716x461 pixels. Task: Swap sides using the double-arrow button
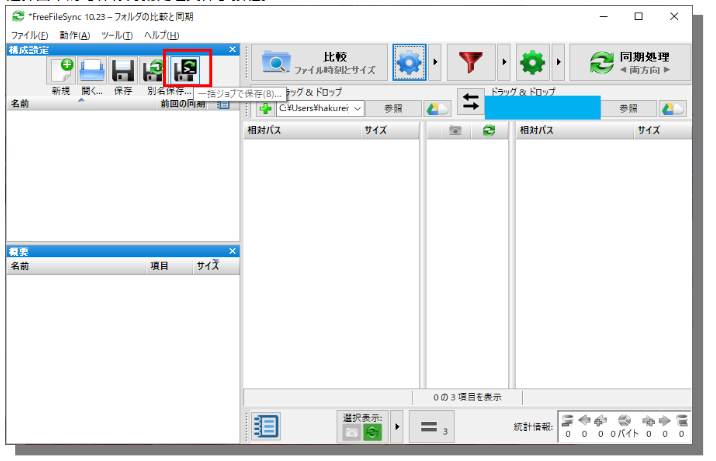click(x=470, y=101)
